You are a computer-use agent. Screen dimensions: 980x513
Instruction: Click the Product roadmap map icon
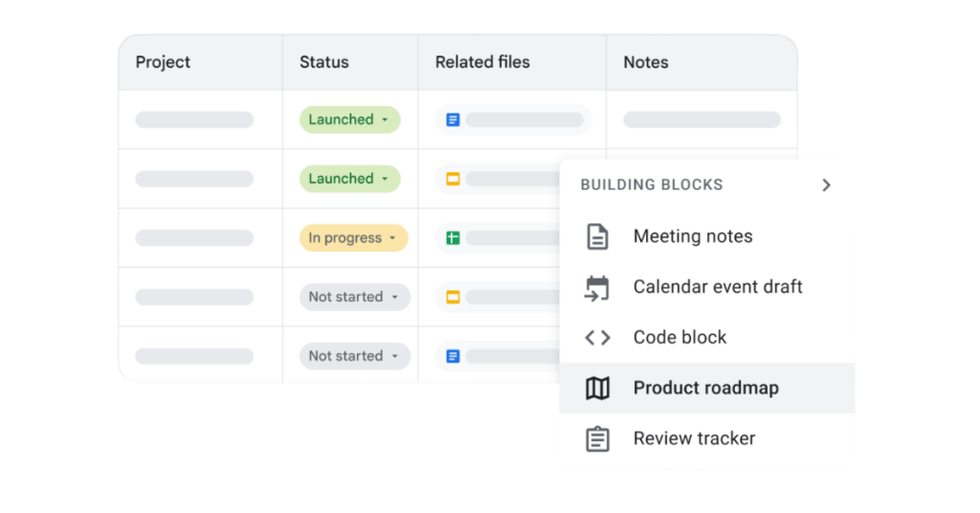coord(597,388)
